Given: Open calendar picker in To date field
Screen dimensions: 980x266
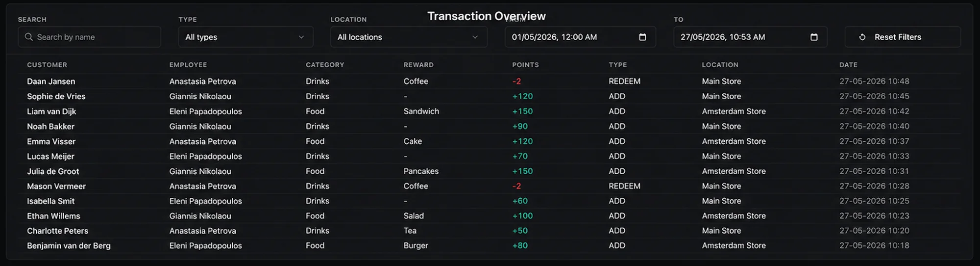Looking at the screenshot, I should 814,37.
